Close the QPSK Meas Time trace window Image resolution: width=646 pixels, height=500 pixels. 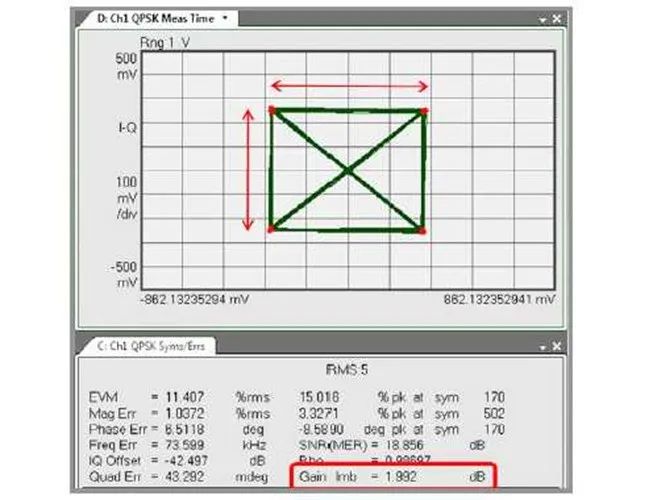pos(555,18)
